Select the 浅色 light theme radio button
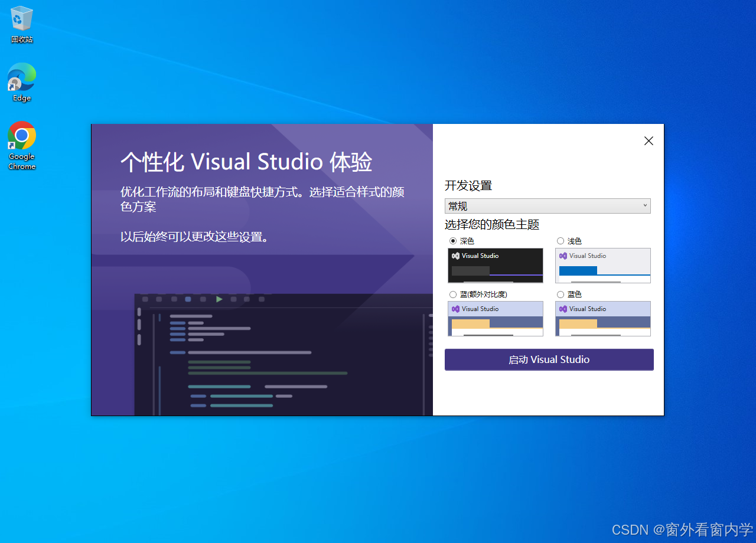The height and width of the screenshot is (543, 756). 561,241
